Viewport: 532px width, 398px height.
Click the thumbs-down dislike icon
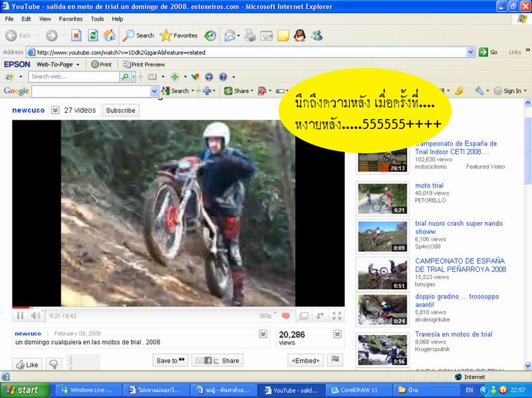(53, 363)
